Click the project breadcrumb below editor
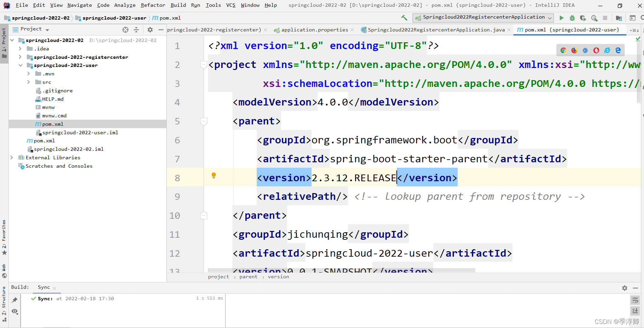The image size is (644, 328). point(218,277)
